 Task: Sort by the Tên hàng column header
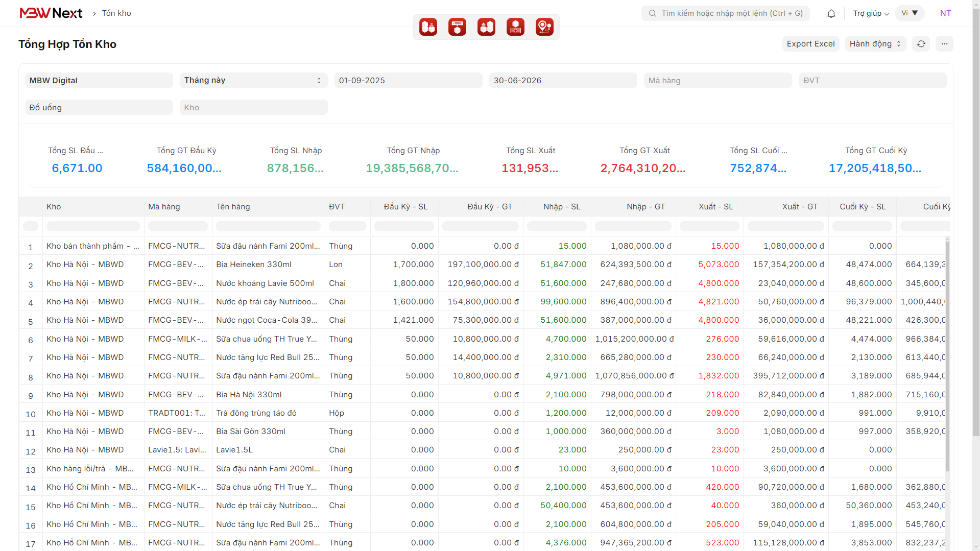click(268, 207)
